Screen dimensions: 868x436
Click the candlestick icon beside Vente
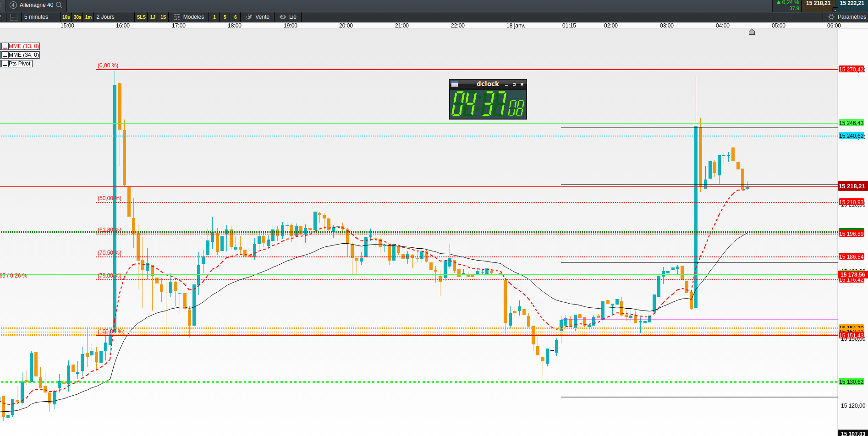[x=249, y=17]
